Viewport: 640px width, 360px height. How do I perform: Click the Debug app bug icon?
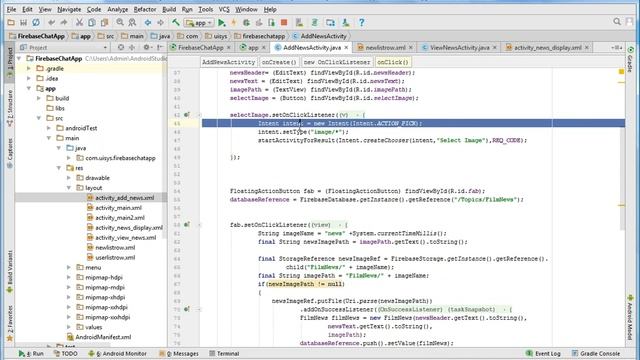click(x=246, y=22)
